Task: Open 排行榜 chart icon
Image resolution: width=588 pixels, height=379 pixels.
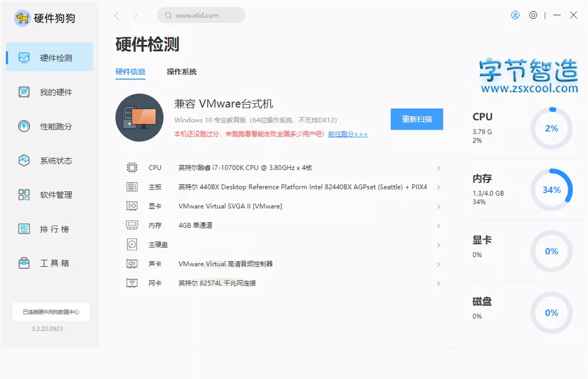Action: pos(24,228)
